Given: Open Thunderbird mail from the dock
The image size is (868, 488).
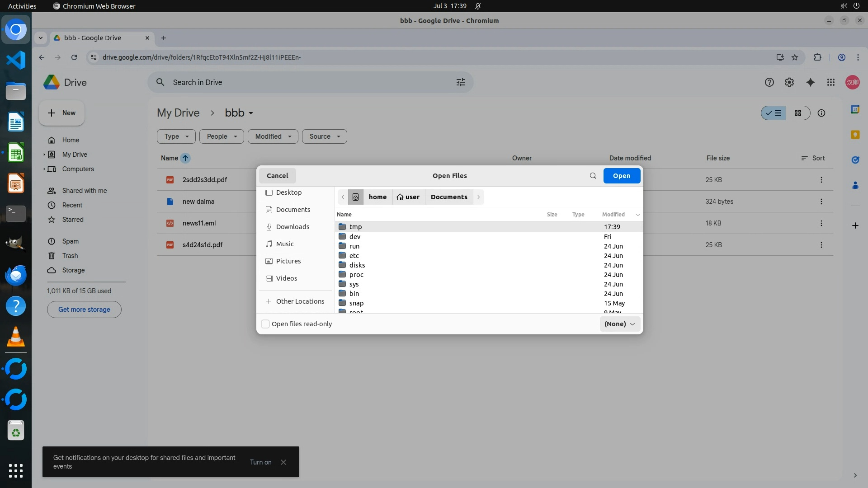Looking at the screenshot, I should pyautogui.click(x=16, y=275).
